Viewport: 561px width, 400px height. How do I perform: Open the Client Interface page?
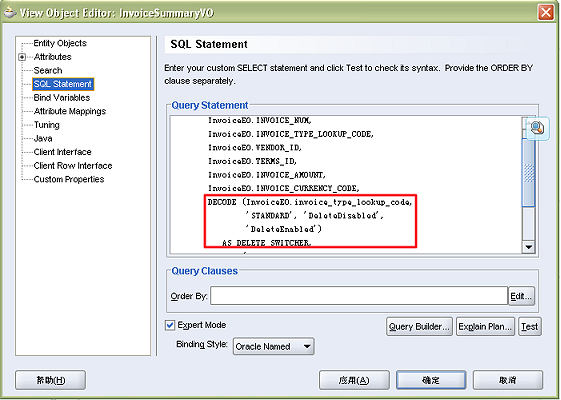point(63,152)
